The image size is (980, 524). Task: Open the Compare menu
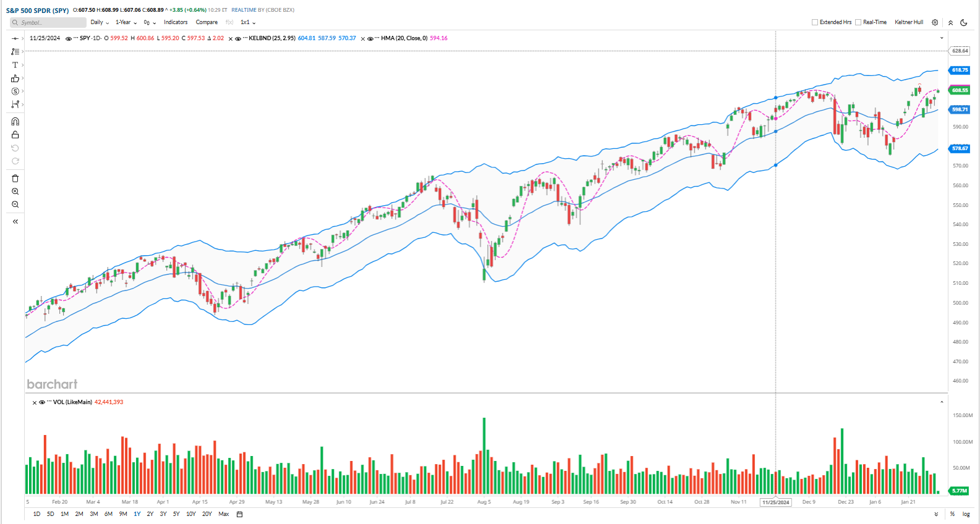click(x=207, y=22)
